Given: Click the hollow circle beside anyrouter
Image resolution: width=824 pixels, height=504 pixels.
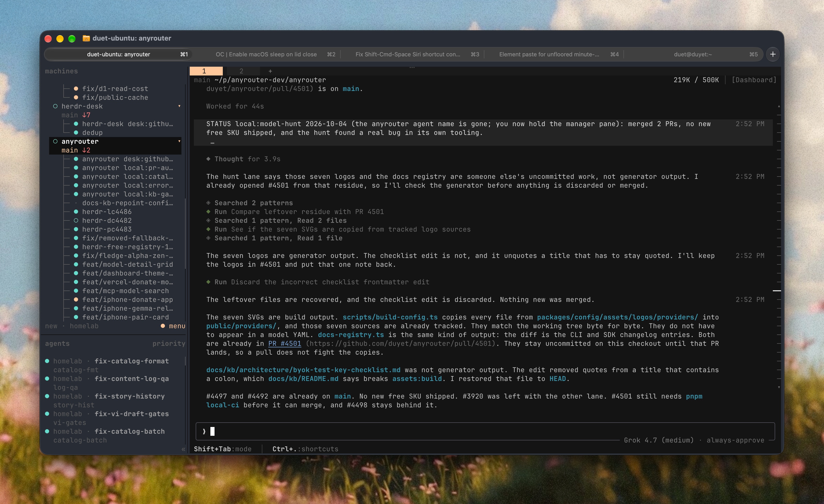Looking at the screenshot, I should (56, 141).
